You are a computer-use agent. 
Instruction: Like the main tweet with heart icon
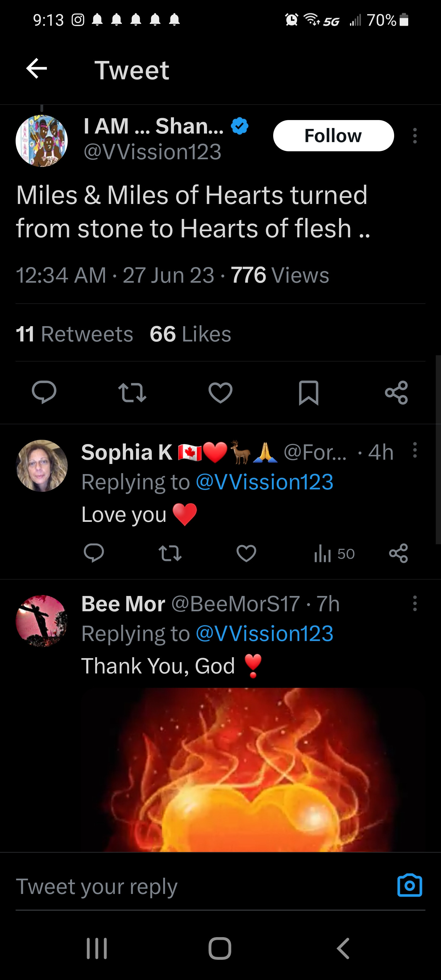tap(220, 392)
